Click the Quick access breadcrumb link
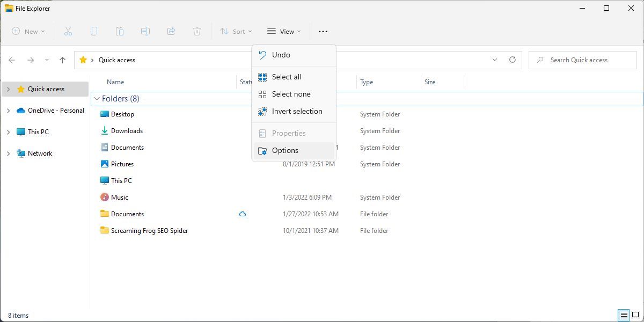 tap(116, 60)
